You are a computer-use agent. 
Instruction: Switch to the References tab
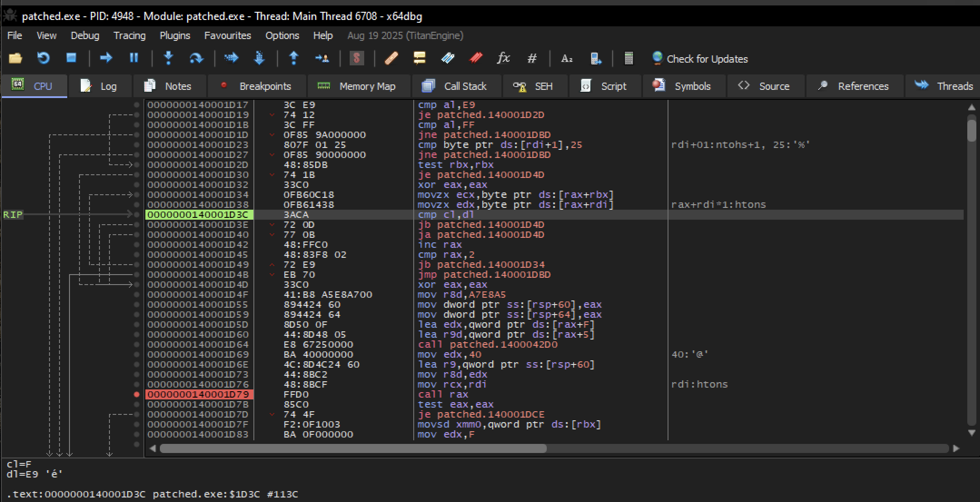pos(854,86)
